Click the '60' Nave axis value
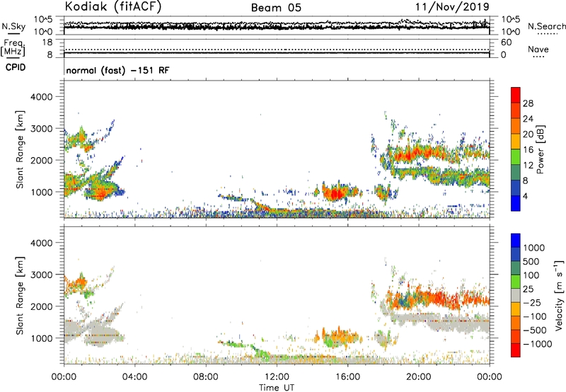The height and width of the screenshot is (392, 566). (506, 42)
